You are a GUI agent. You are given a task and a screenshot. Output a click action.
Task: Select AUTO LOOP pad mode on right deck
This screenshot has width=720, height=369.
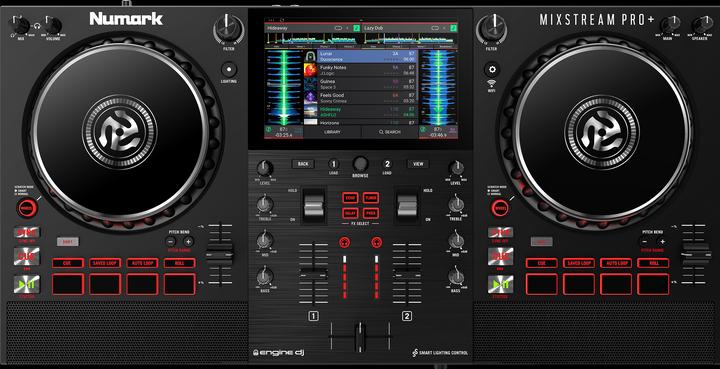tap(616, 263)
